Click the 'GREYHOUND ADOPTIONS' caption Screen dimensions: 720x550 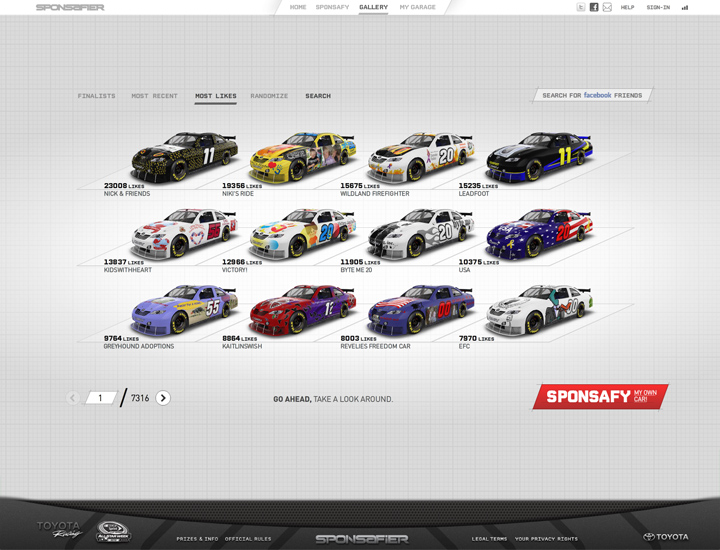pyautogui.click(x=139, y=346)
